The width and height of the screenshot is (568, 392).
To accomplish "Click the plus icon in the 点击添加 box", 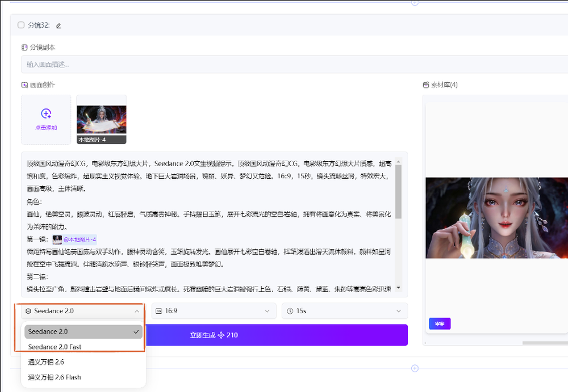I will [46, 113].
